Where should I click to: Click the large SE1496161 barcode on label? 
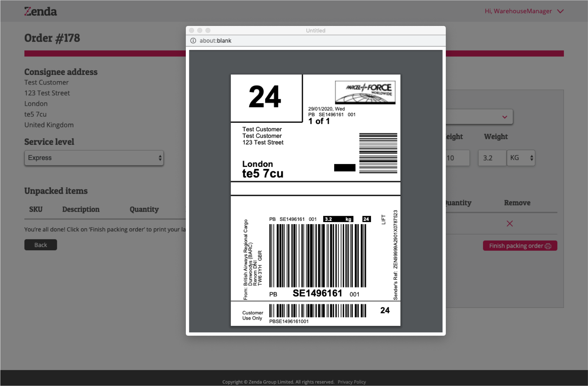pyautogui.click(x=318, y=256)
